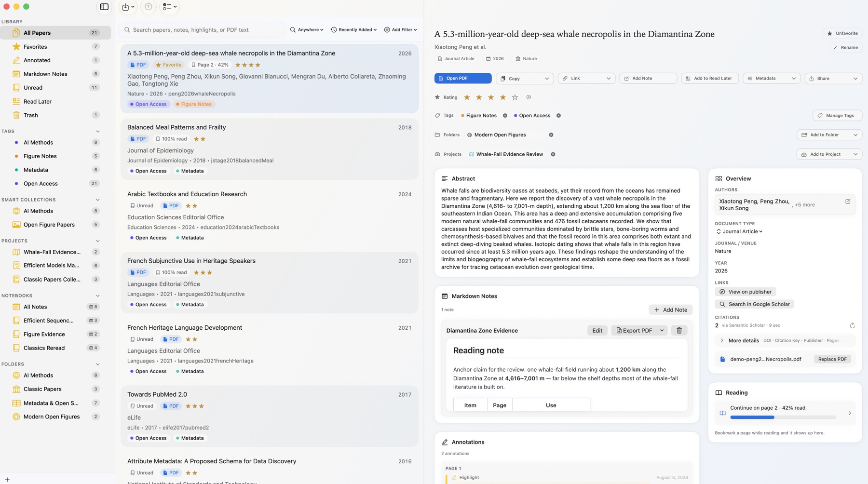
Task: Click the import toolbar icon
Action: tap(128, 7)
